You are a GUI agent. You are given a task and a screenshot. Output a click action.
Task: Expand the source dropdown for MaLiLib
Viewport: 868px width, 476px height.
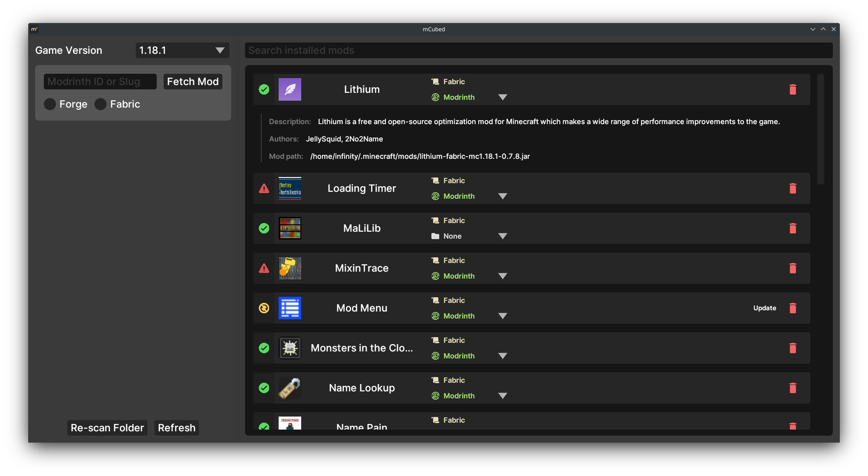(x=503, y=236)
